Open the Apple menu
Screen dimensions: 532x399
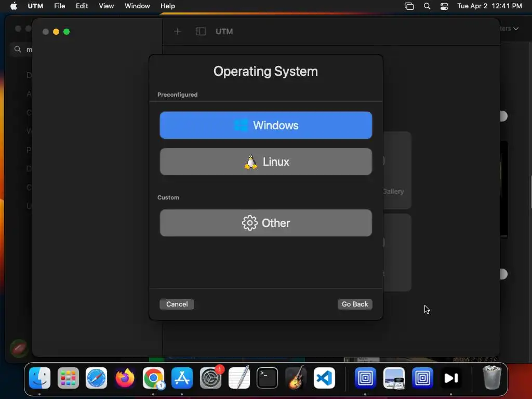point(14,6)
